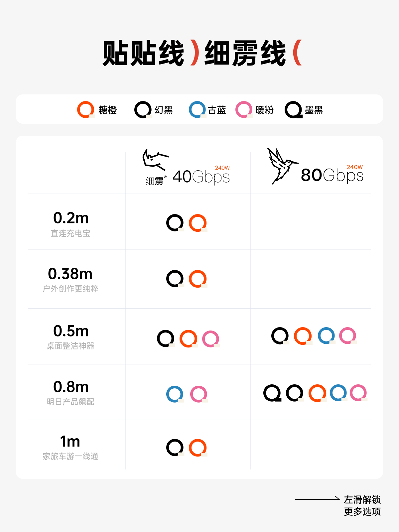Click the pink ring for 0.8m 80Gbps
This screenshot has height=532, width=399.
coord(358,393)
